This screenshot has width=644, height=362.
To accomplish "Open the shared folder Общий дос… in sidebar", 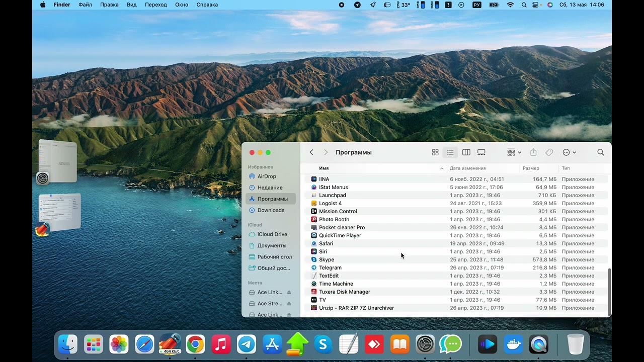I will (271, 268).
